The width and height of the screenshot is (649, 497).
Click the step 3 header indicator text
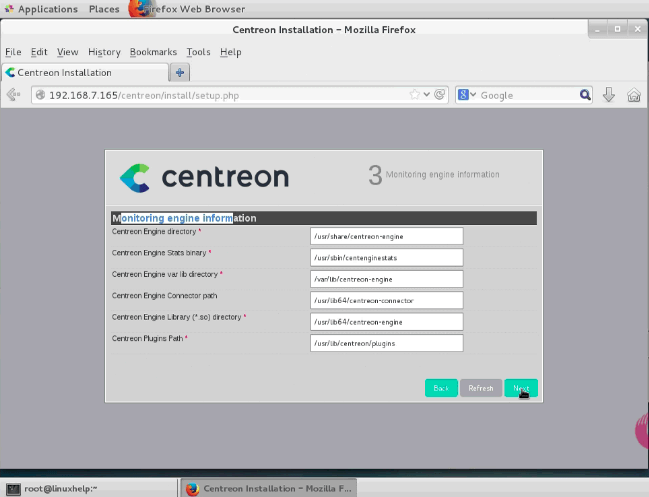(x=434, y=175)
